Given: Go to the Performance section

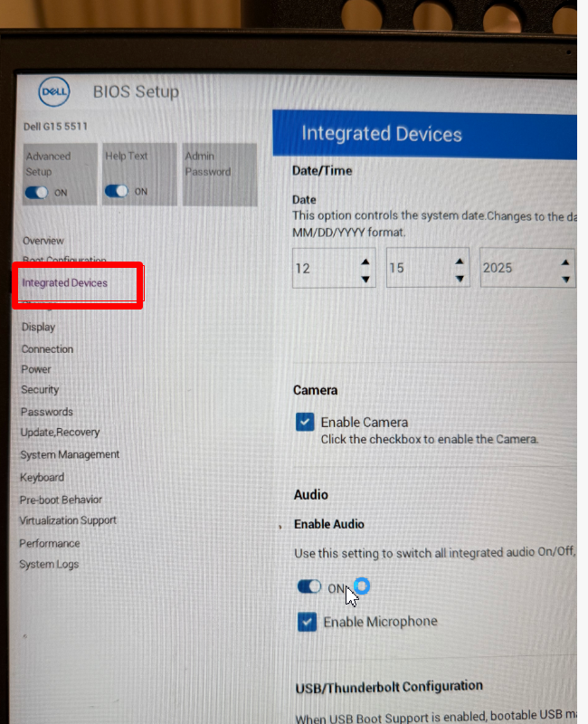Looking at the screenshot, I should tap(50, 544).
